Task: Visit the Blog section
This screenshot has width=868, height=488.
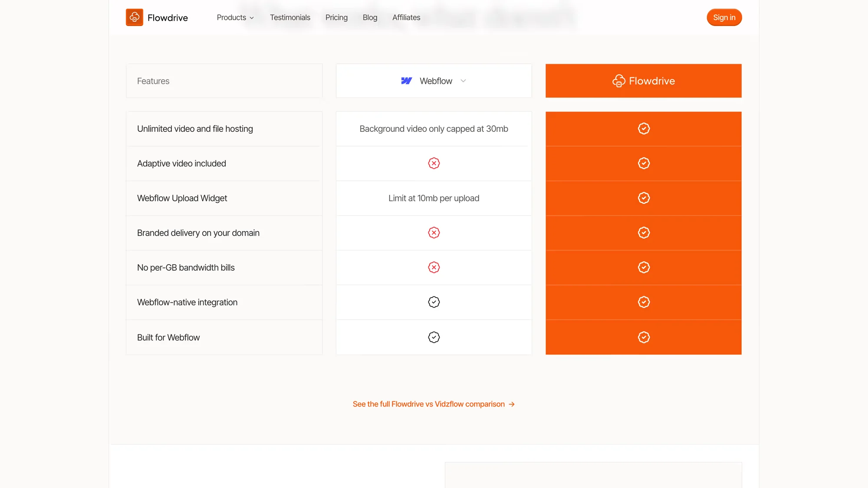Action: pyautogui.click(x=370, y=17)
